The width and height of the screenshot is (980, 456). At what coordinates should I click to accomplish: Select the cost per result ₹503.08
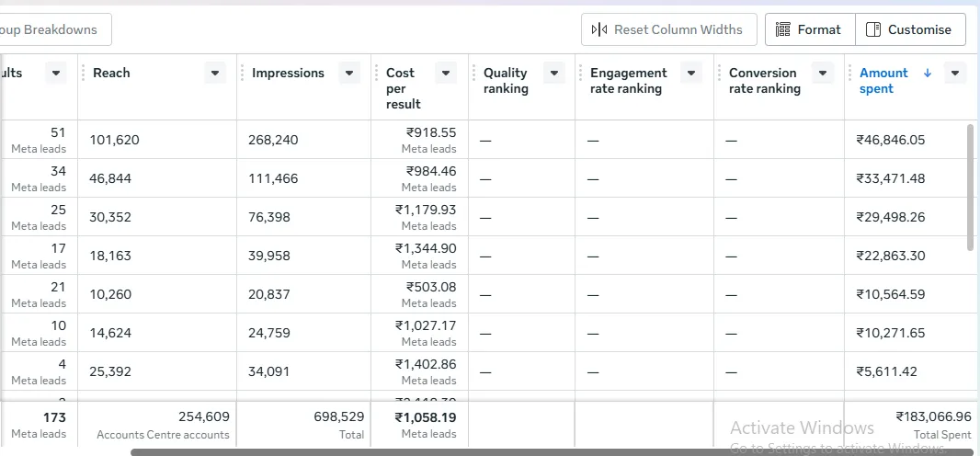click(431, 288)
